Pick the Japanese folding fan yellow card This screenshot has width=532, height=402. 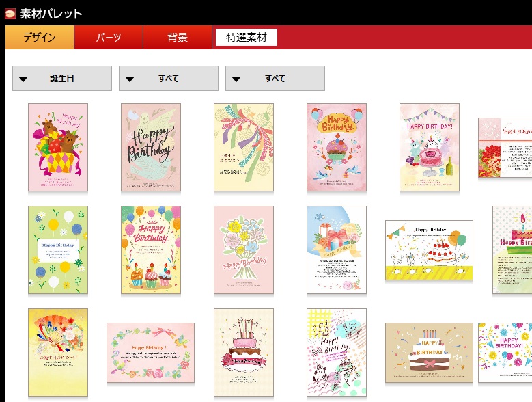click(58, 353)
